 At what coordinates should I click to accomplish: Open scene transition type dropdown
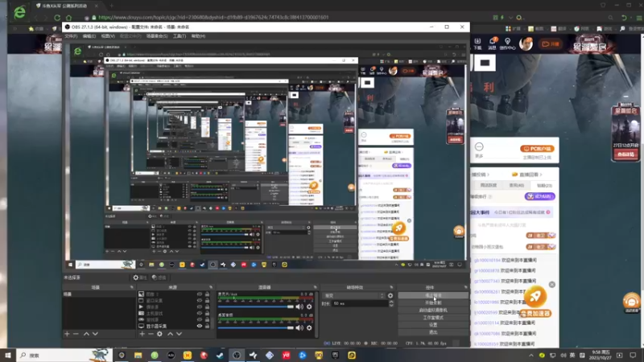[354, 295]
